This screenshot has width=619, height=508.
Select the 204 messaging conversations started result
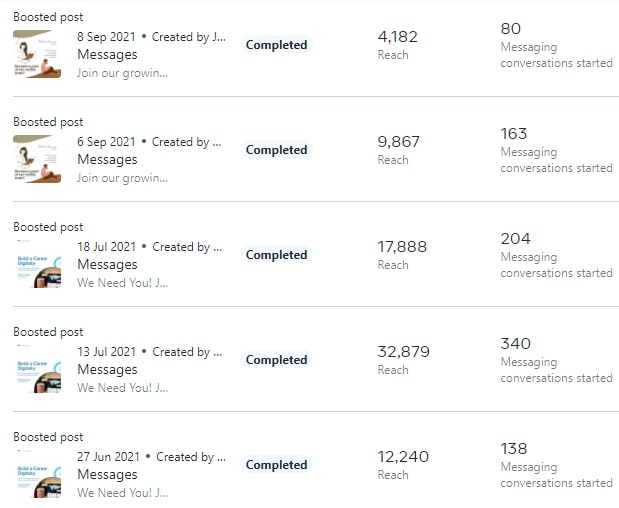pos(515,239)
